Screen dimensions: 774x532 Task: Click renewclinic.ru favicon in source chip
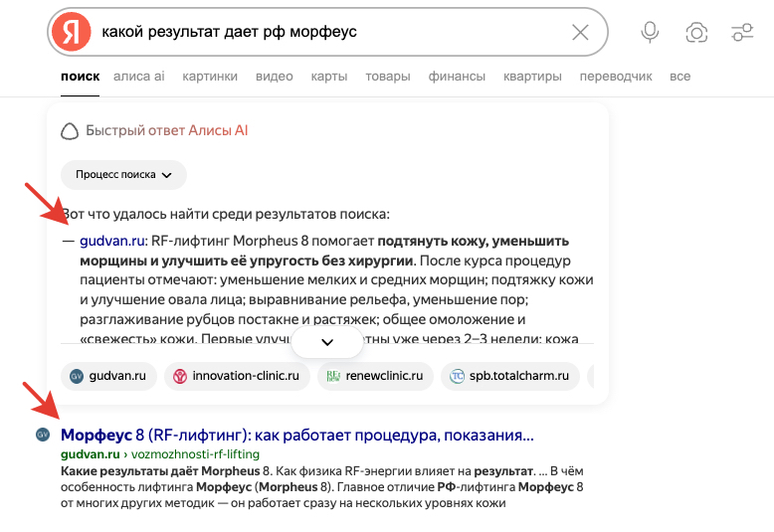tap(333, 376)
